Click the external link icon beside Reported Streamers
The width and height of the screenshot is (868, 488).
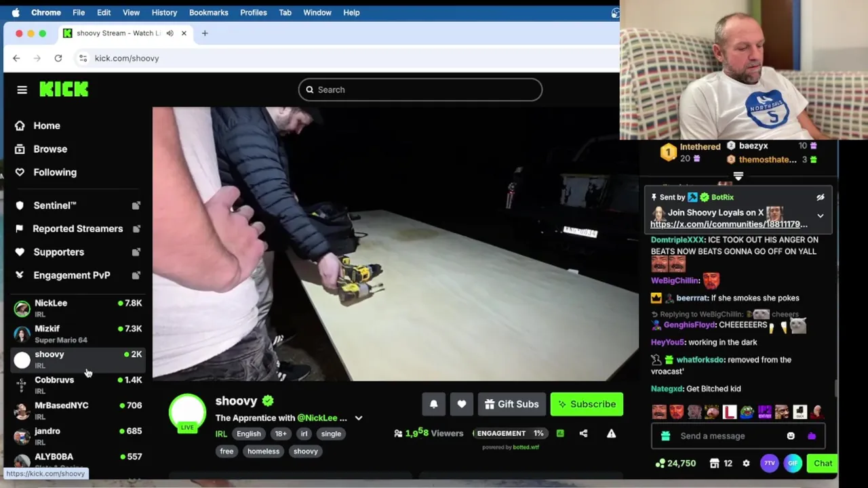click(136, 228)
